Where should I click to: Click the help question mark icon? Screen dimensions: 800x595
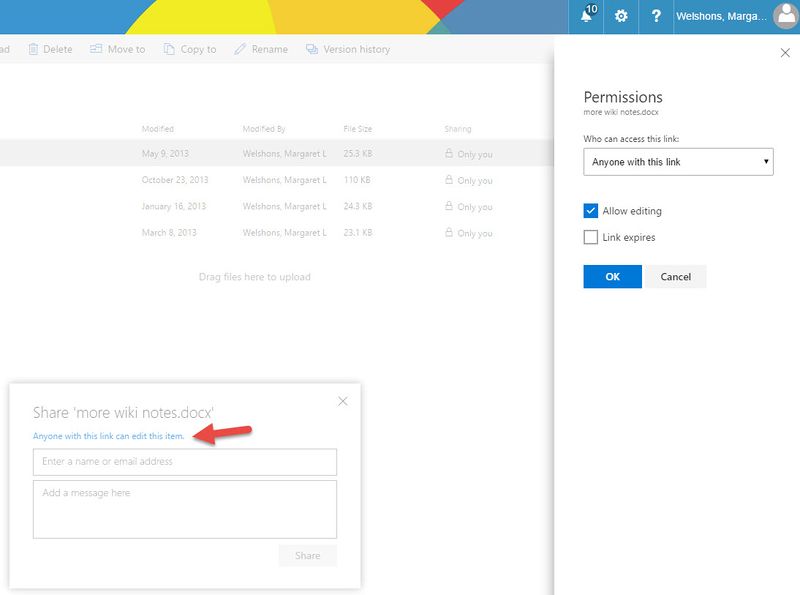click(656, 17)
